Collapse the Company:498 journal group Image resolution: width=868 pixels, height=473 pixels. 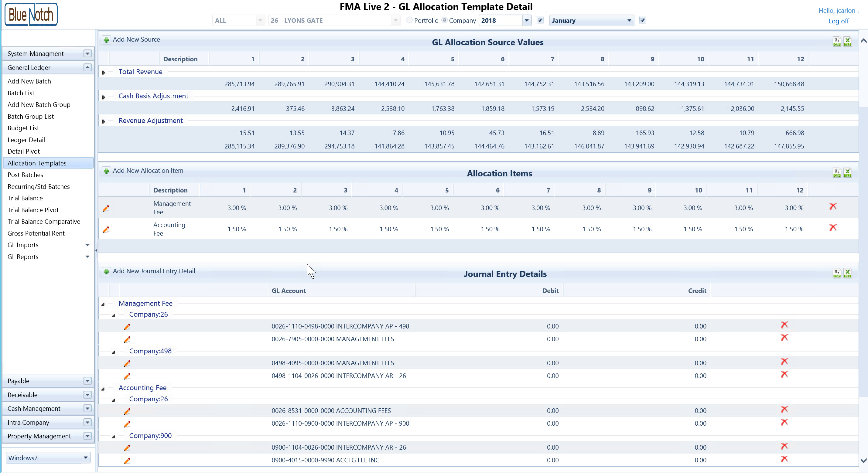pyautogui.click(x=114, y=352)
